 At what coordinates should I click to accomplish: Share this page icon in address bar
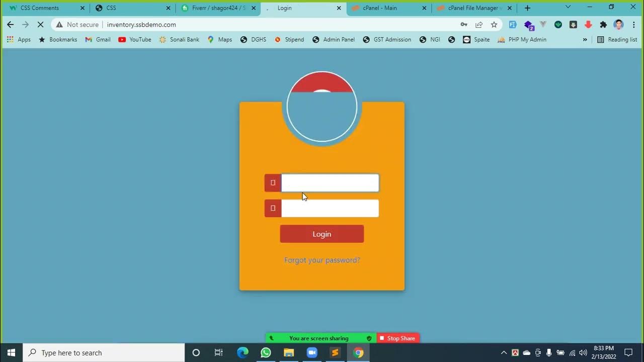(479, 25)
